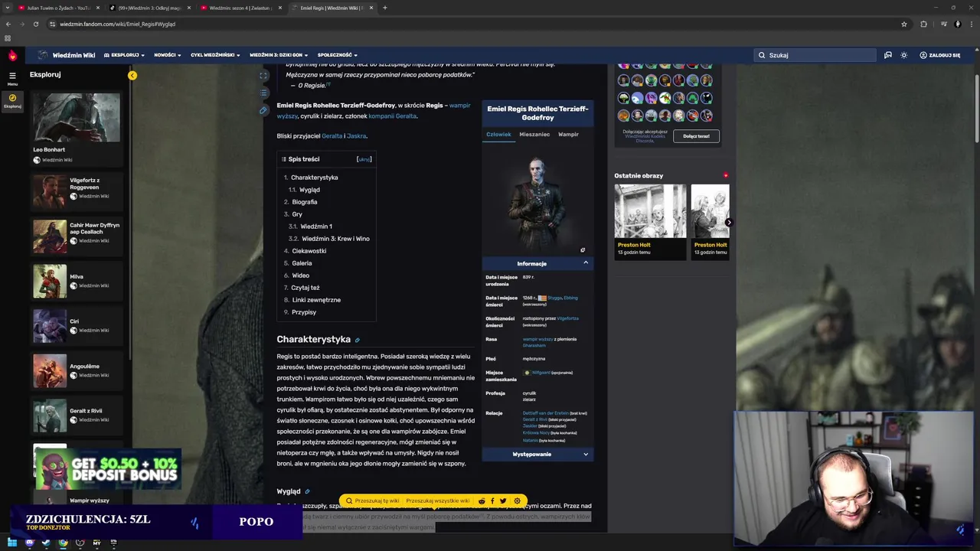980x551 pixels.
Task: Select the Mieszaniec infobox tab
Action: point(534,135)
